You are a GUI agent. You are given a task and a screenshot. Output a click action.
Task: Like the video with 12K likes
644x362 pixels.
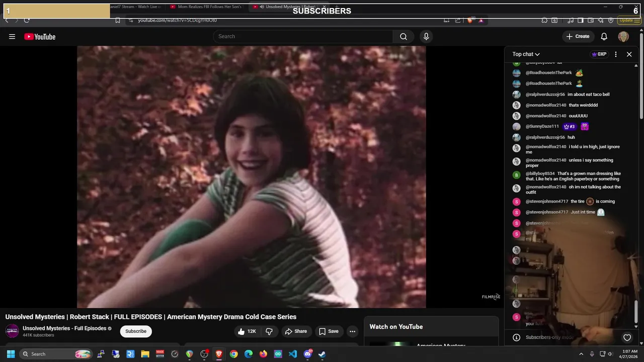point(247,331)
